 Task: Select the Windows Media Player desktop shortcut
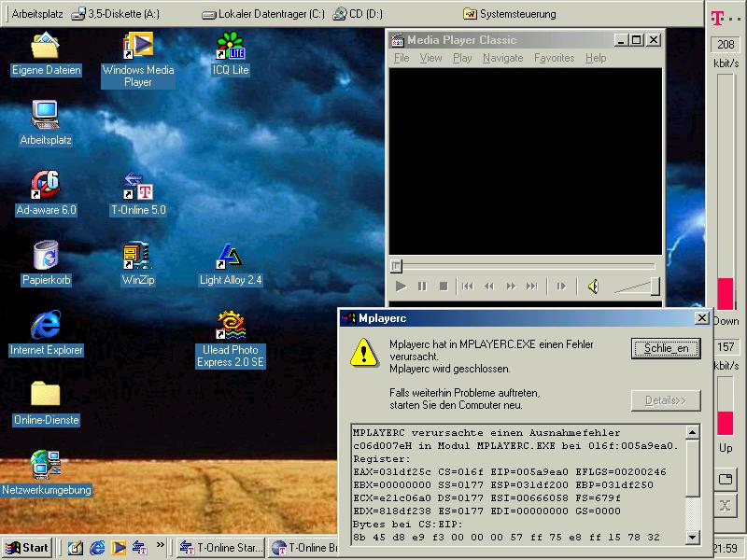pyautogui.click(x=138, y=59)
